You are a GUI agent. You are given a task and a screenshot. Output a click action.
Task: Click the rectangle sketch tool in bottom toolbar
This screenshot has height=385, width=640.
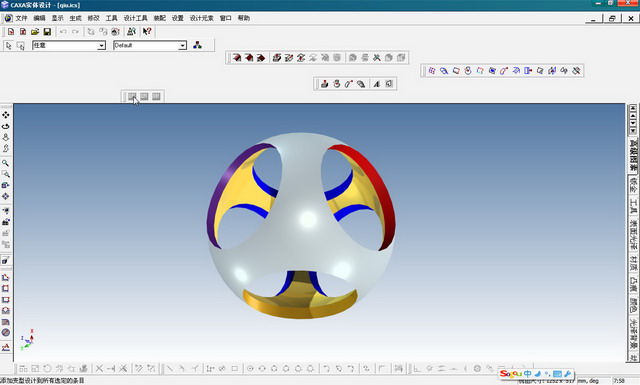pyautogui.click(x=235, y=368)
